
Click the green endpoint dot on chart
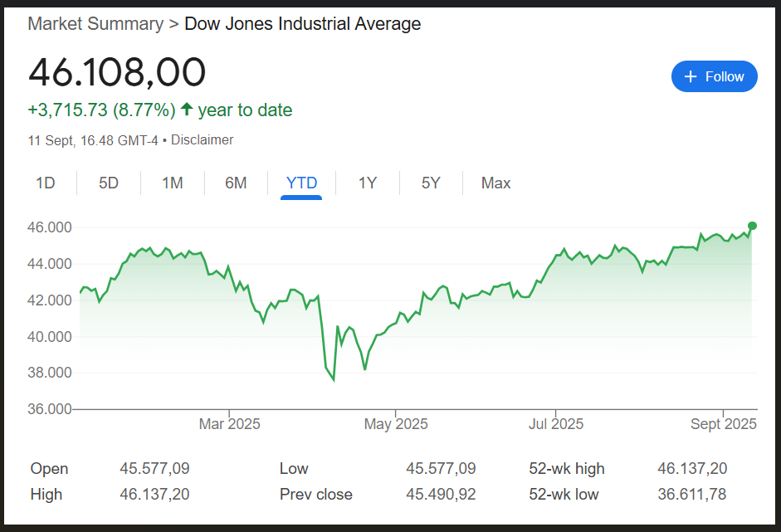(x=752, y=226)
